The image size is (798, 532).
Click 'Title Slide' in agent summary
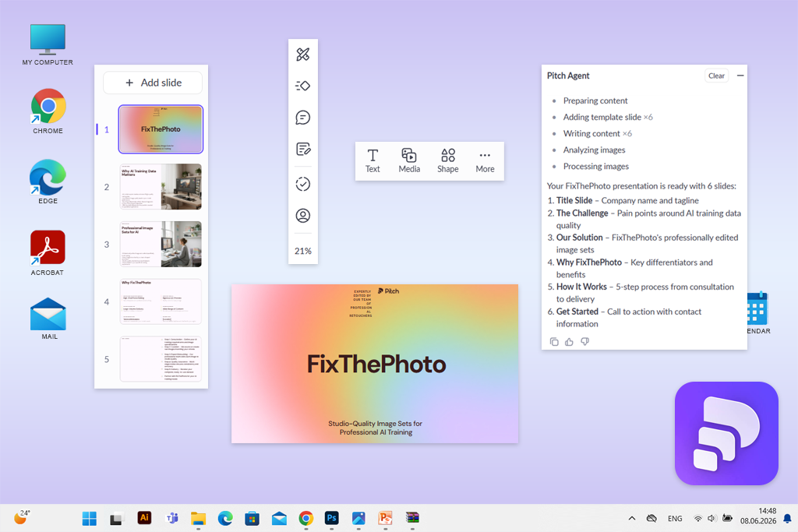pyautogui.click(x=574, y=200)
